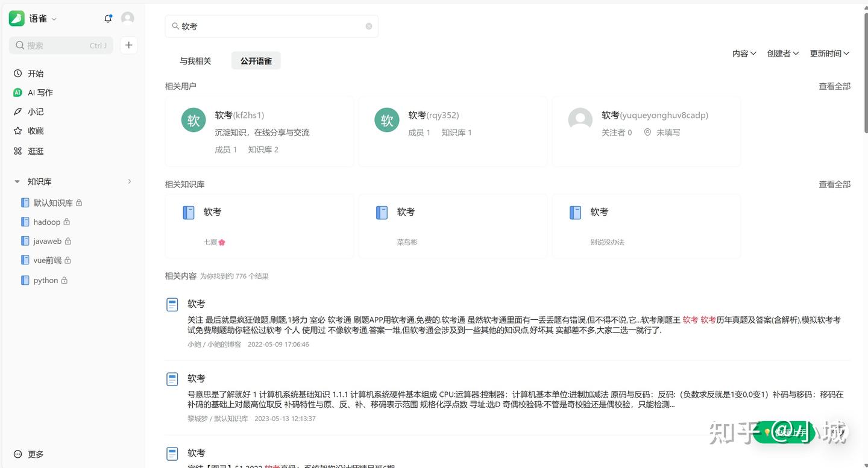Click the 知识库 right chevron
Screen dimensions: 868x468
(x=129, y=181)
